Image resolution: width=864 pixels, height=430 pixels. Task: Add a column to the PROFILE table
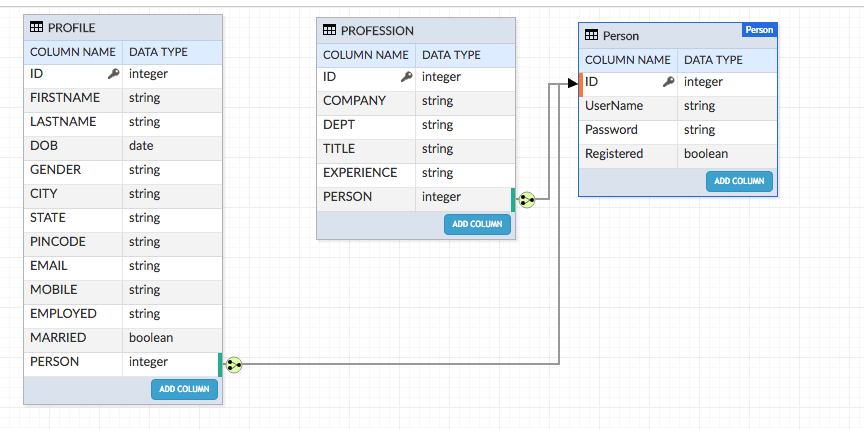click(184, 389)
